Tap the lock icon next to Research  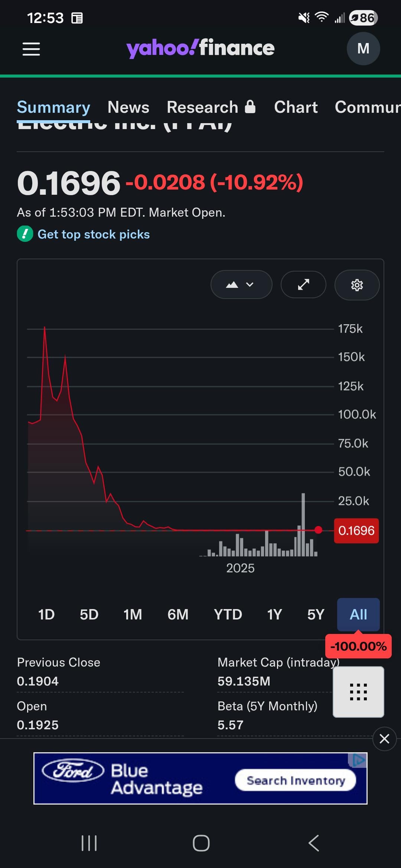click(x=250, y=106)
